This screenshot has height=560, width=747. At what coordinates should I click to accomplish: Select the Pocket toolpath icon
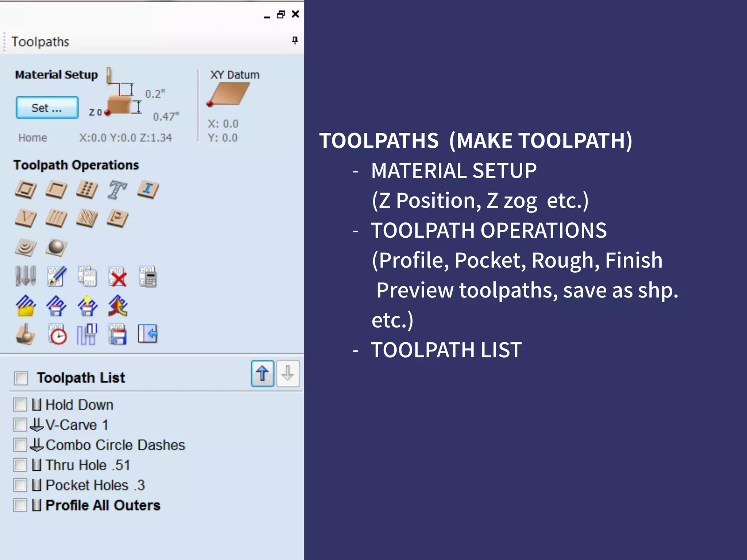tap(56, 190)
